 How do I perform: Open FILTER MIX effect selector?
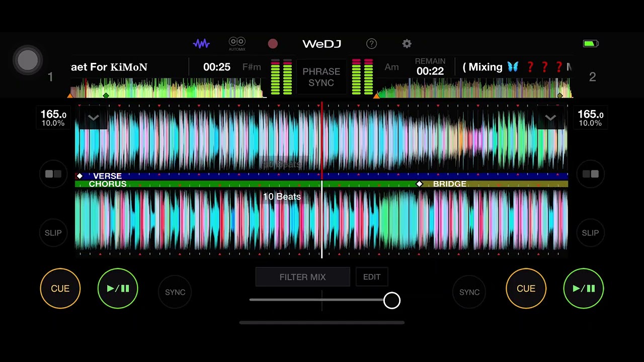click(302, 277)
